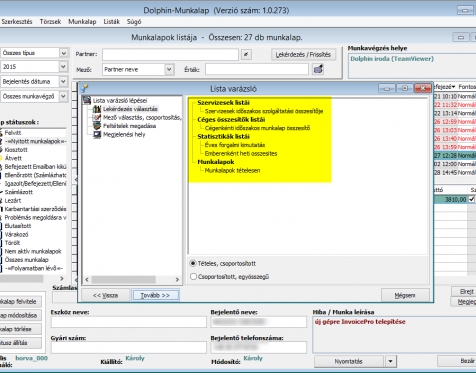Screen dimensions: 476x373
Task: Click the Munkalap módosítása button
Action: tap(20, 315)
